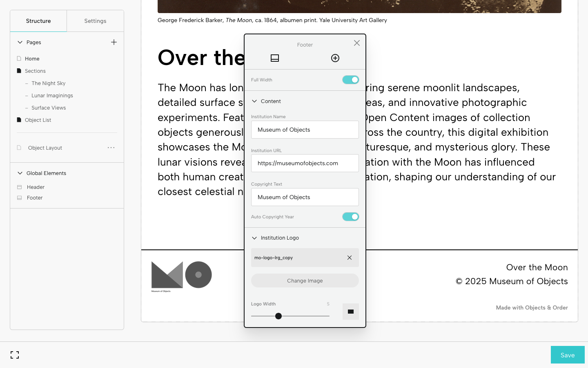The height and width of the screenshot is (368, 588).
Task: Switch to the Settings tab
Action: point(95,20)
